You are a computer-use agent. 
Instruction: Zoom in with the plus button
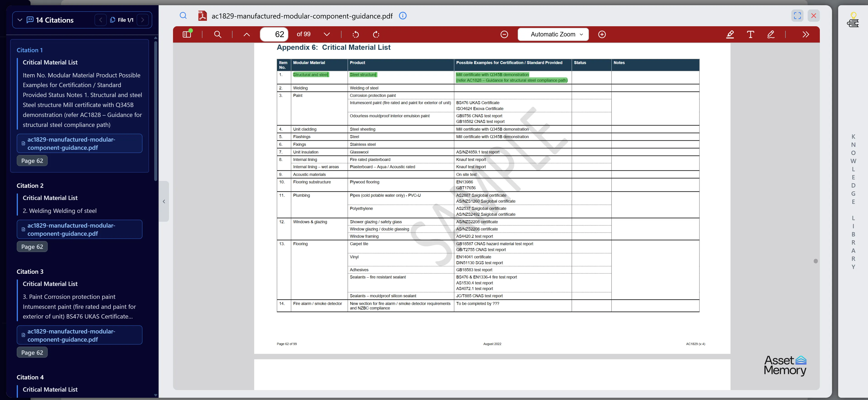tap(602, 34)
